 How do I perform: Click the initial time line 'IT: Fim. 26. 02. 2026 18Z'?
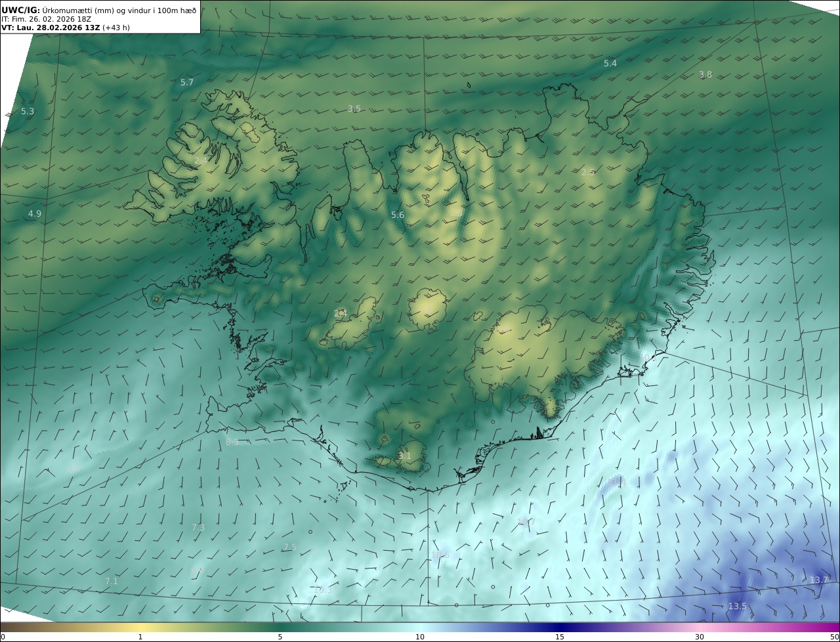coord(47,20)
